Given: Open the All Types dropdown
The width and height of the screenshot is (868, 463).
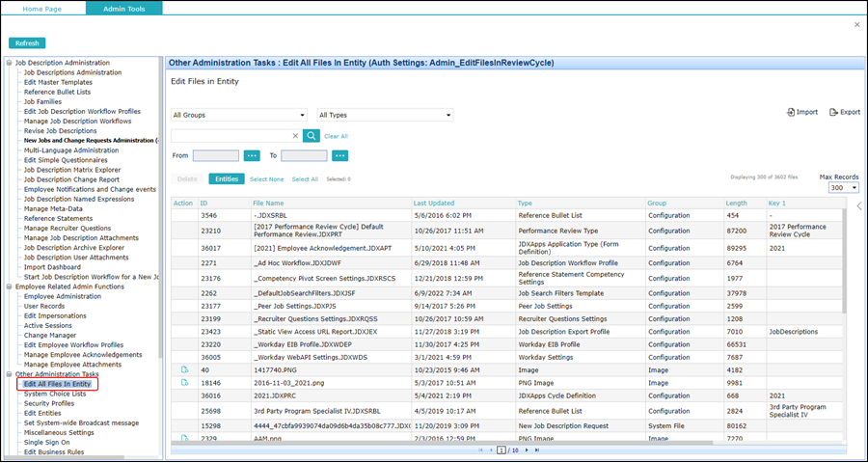Looking at the screenshot, I should tap(385, 115).
